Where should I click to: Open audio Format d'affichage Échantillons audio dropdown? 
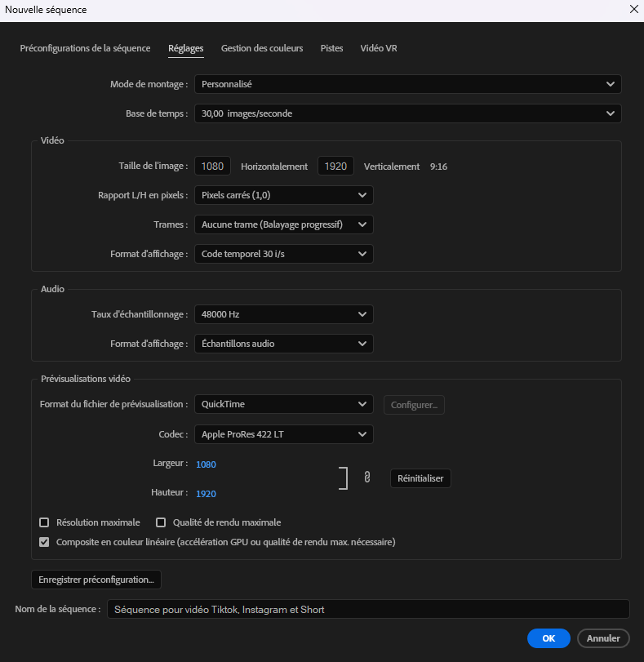click(x=284, y=344)
